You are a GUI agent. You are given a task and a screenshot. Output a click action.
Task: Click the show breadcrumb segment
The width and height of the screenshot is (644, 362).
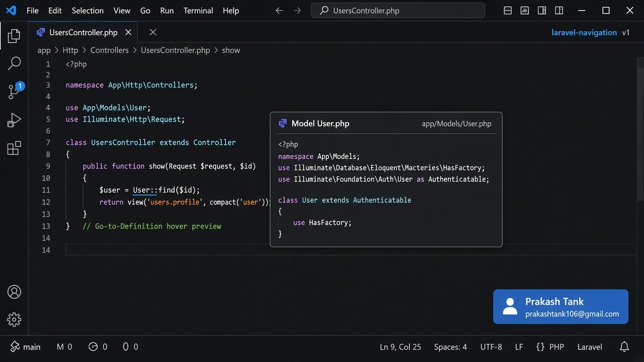click(231, 50)
